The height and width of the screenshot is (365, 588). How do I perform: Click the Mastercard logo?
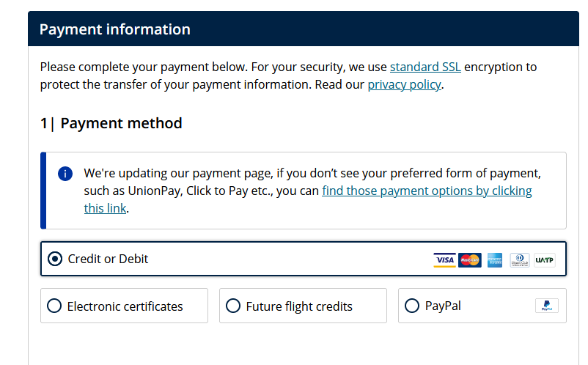point(469,259)
